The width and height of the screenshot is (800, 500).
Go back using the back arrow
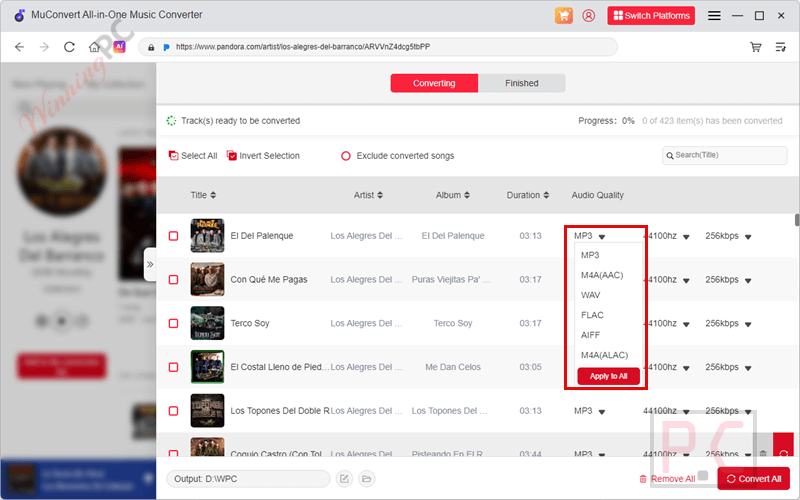(19, 47)
